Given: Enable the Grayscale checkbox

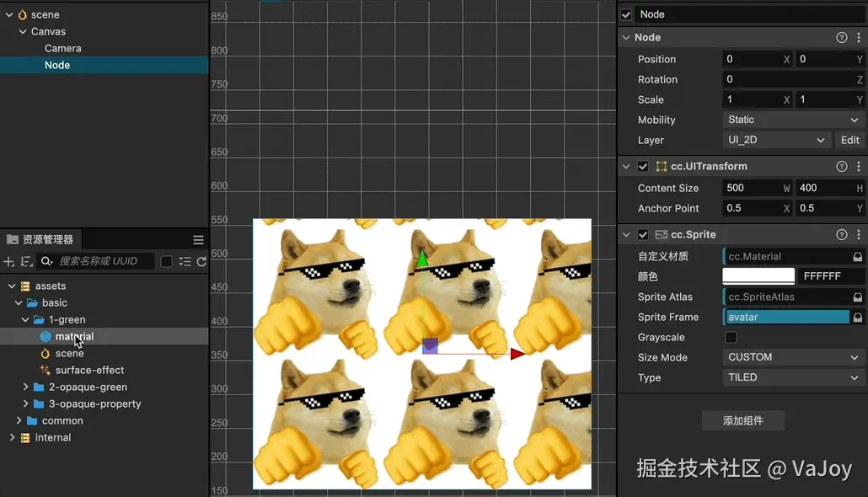Looking at the screenshot, I should coord(731,337).
